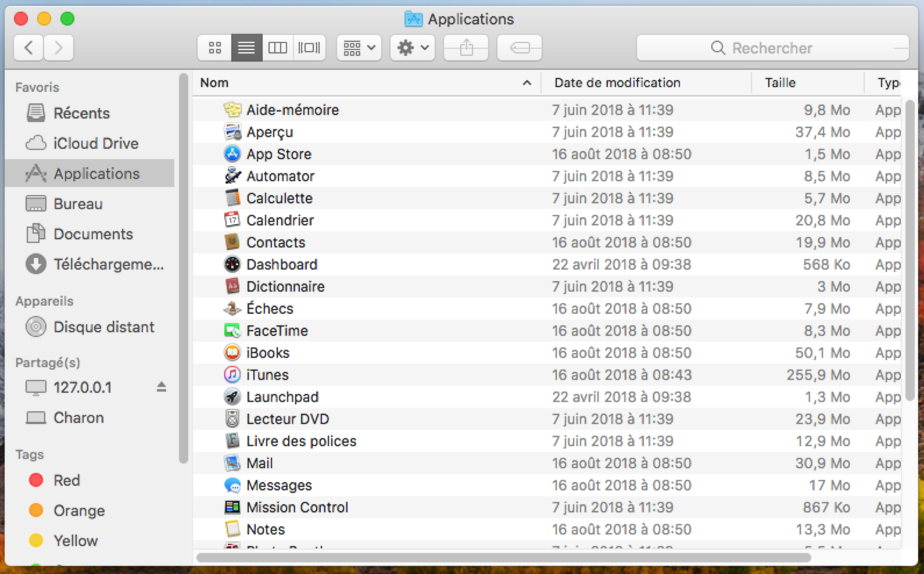
Task: Select the Yellow tag
Action: (89, 541)
